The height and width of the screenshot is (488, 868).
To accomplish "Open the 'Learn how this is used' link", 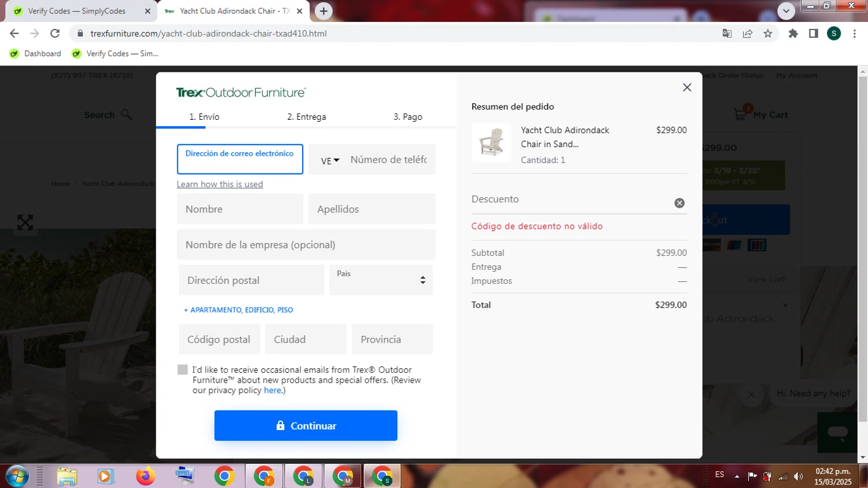I will coord(220,184).
